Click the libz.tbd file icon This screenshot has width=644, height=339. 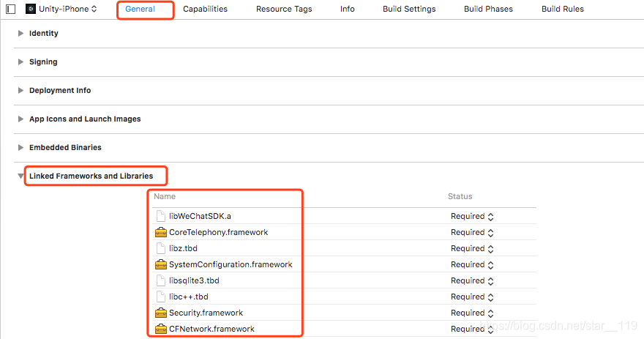160,248
